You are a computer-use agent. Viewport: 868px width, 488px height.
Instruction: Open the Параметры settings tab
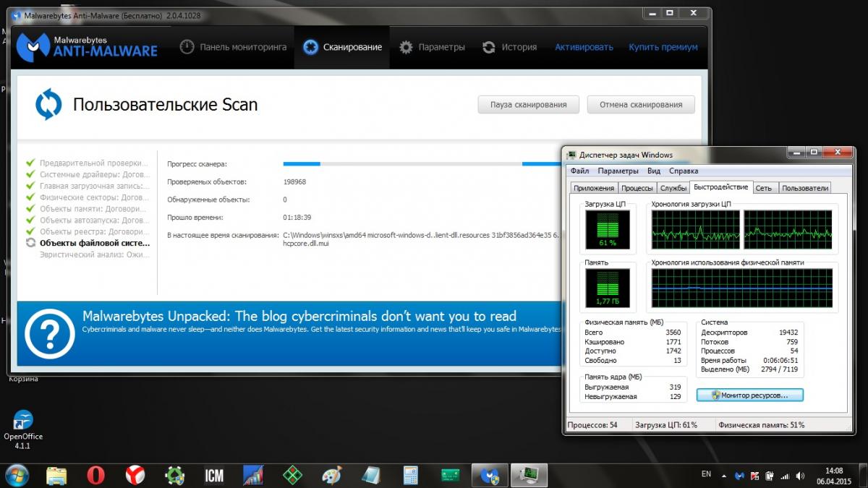pos(432,47)
